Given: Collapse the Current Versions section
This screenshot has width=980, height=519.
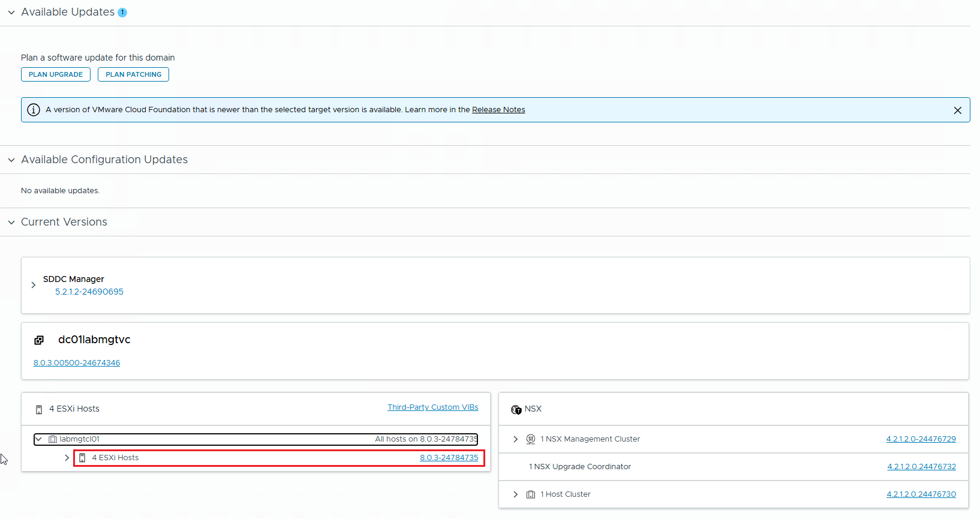Looking at the screenshot, I should tap(11, 223).
